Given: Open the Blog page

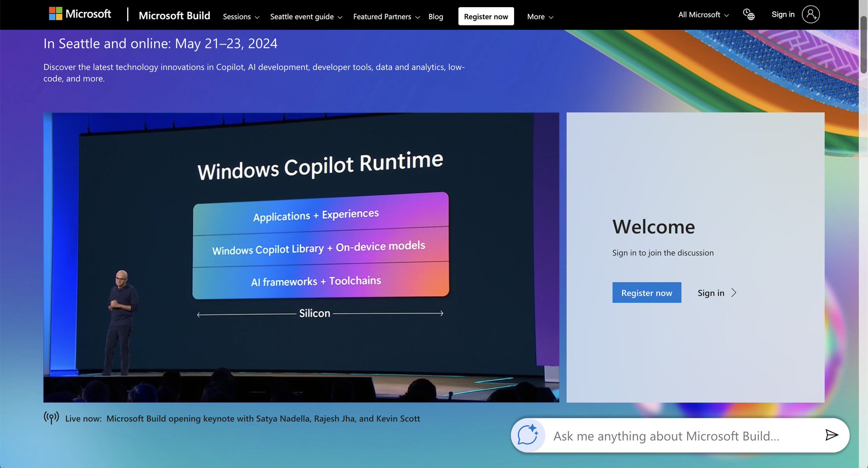Looking at the screenshot, I should pos(436,17).
